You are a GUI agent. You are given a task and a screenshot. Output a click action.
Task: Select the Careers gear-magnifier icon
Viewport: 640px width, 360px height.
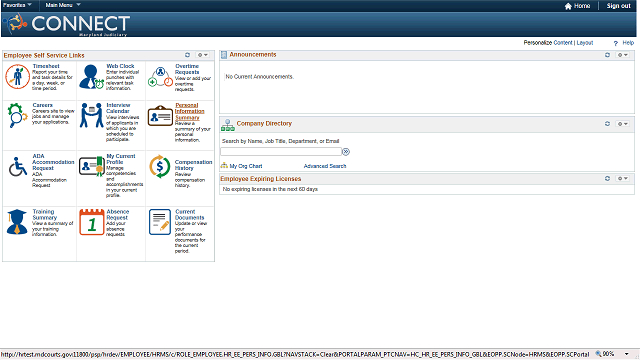pos(18,115)
